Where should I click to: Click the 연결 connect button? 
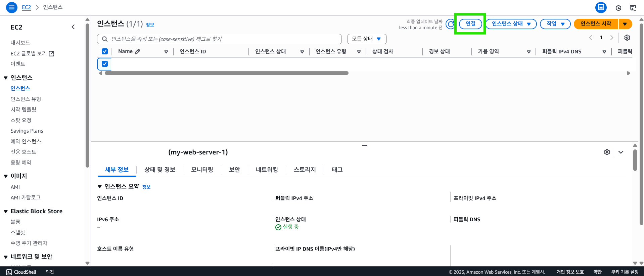(x=470, y=24)
